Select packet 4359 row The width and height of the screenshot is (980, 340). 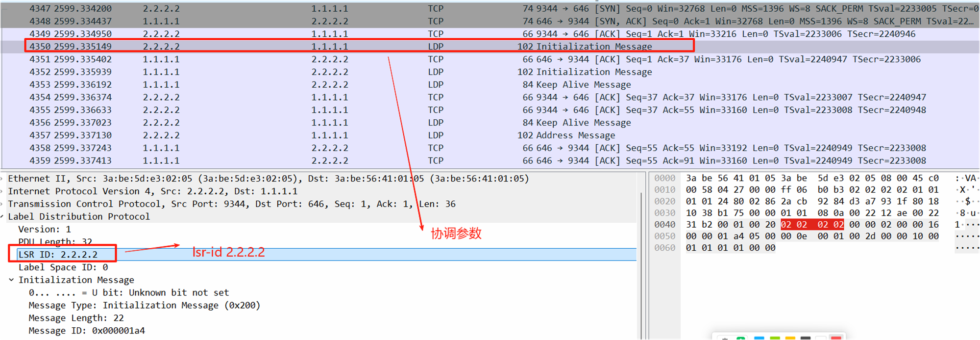pyautogui.click(x=490, y=161)
